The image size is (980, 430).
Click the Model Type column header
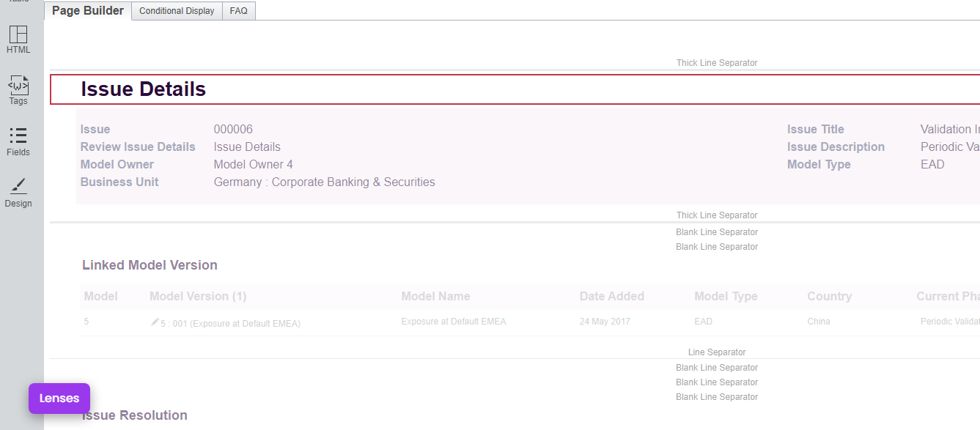click(726, 297)
